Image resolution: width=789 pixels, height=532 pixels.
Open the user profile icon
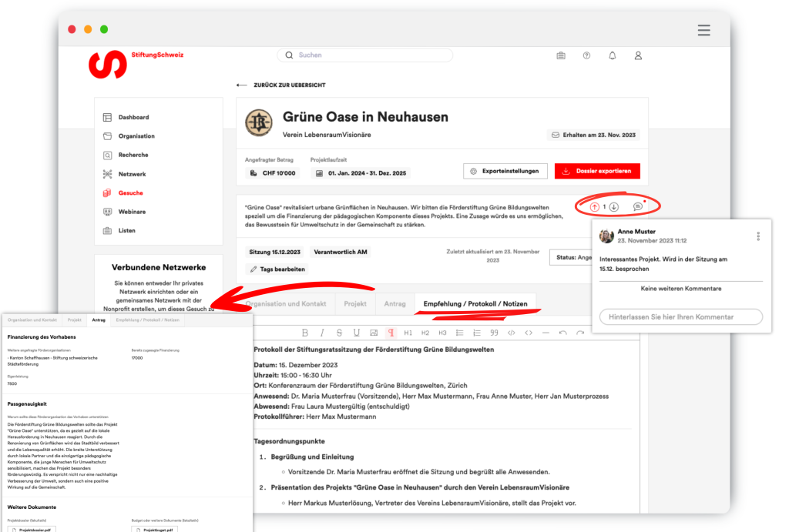(638, 55)
